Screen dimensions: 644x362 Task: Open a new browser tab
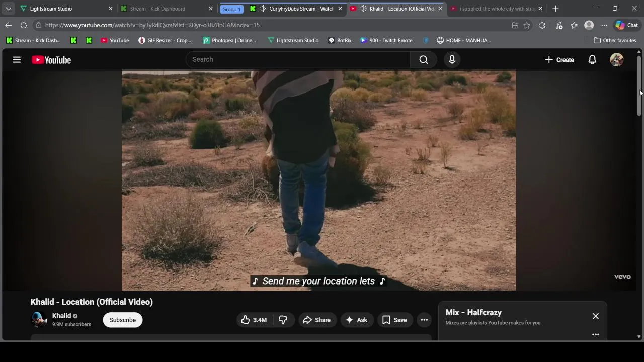tap(555, 9)
